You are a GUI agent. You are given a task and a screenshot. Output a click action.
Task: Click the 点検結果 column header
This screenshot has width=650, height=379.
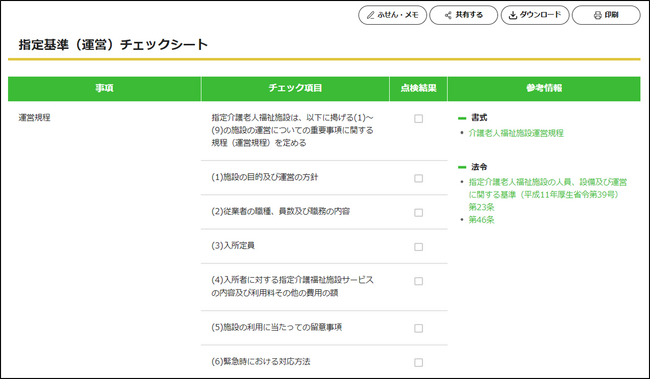pyautogui.click(x=418, y=88)
